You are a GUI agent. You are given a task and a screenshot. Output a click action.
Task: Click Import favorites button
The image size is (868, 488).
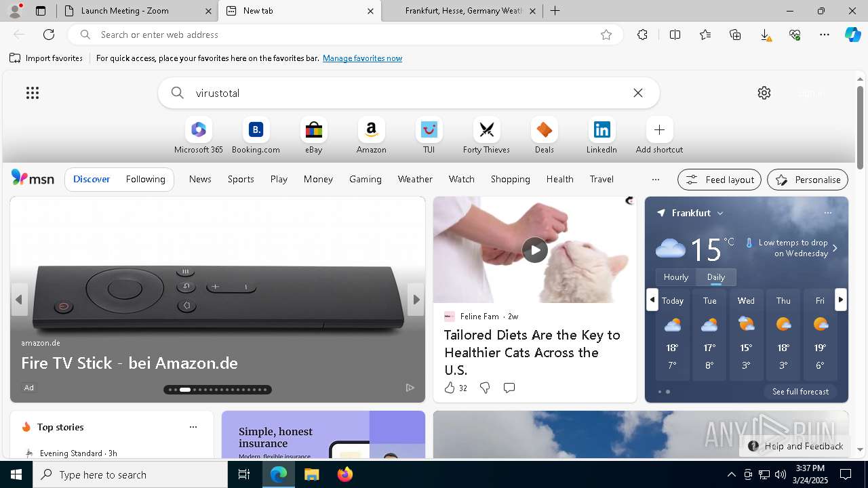pos(46,58)
